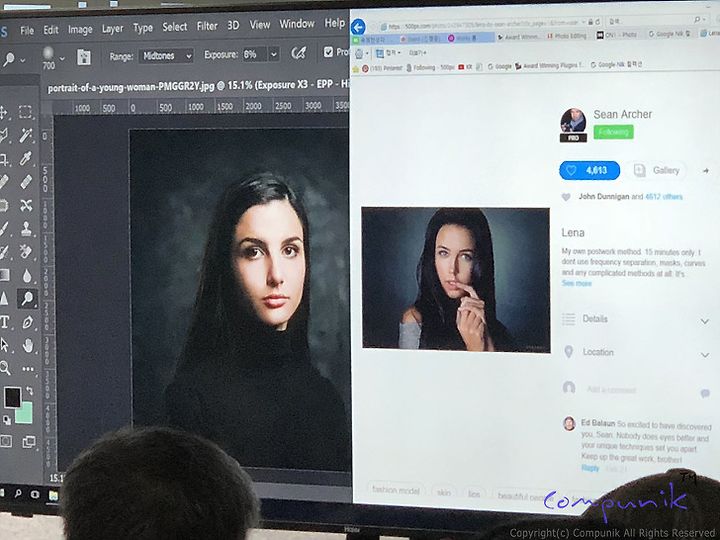Select the Hand tool
The width and height of the screenshot is (720, 540).
click(x=28, y=345)
